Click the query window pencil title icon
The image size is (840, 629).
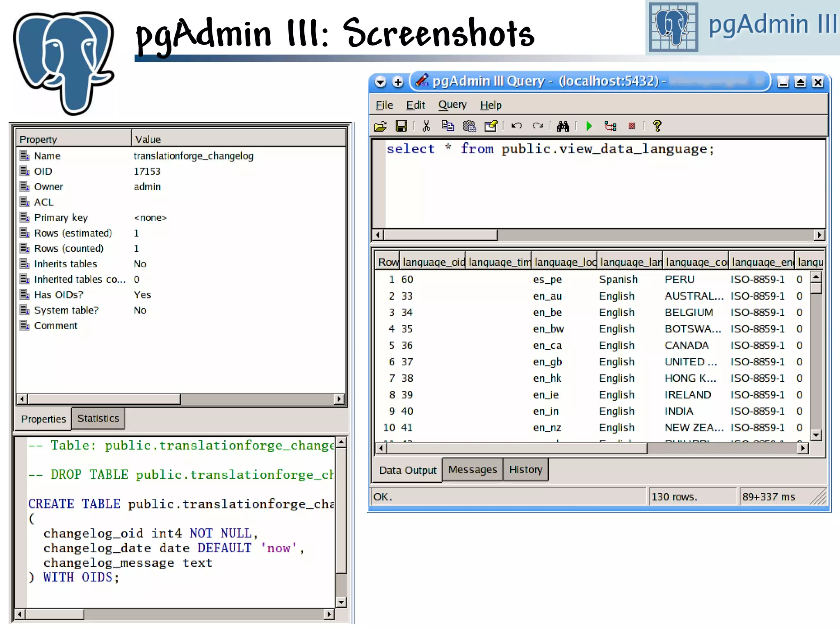click(x=422, y=81)
